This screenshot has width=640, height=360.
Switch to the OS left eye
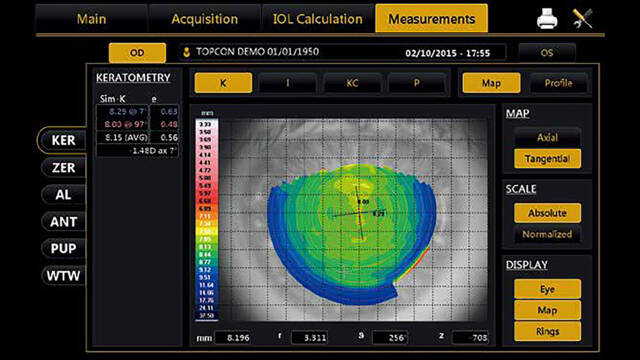[547, 53]
